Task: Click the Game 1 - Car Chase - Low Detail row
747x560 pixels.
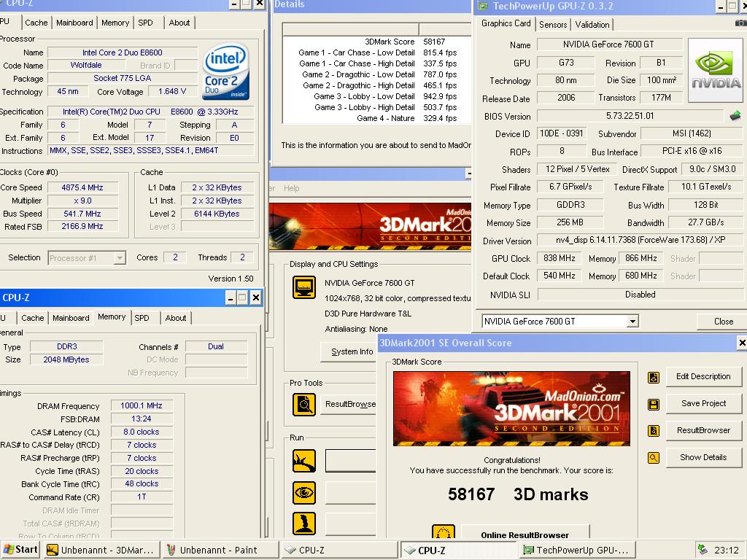Action: tap(376, 52)
